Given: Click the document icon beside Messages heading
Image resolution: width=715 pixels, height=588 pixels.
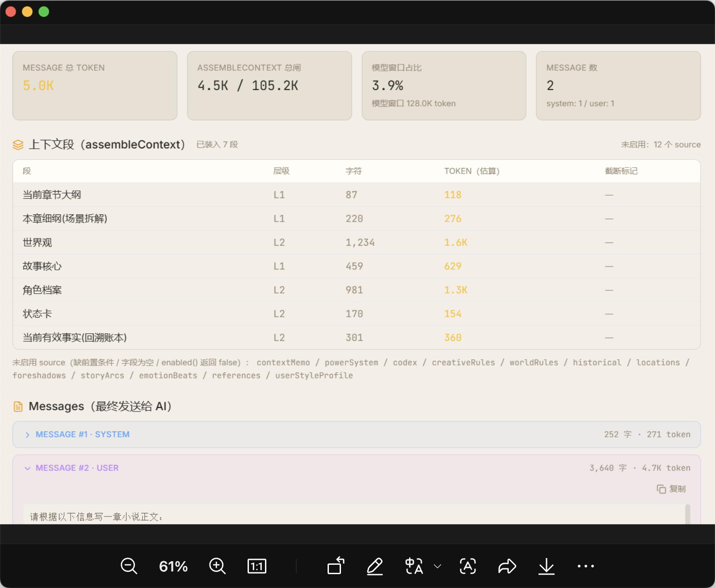Looking at the screenshot, I should [18, 407].
